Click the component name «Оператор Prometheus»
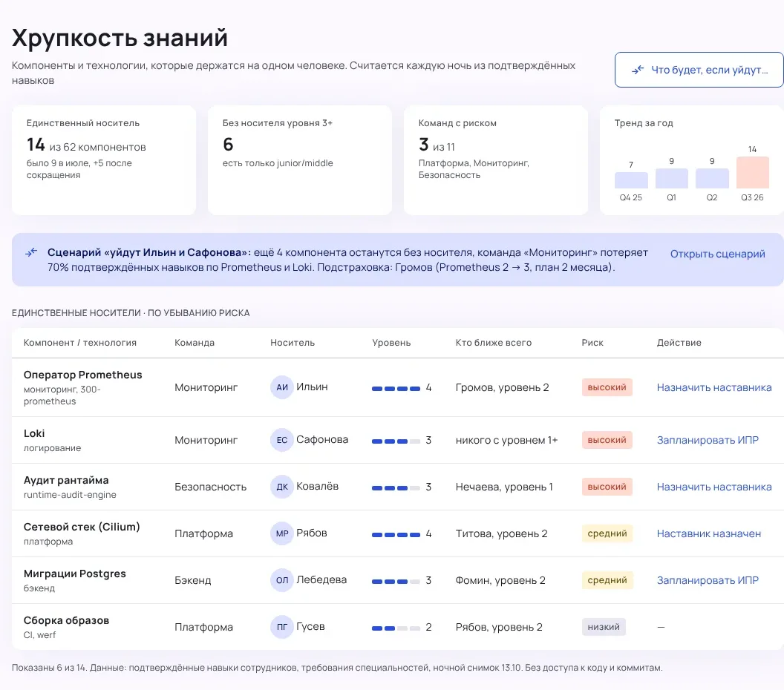This screenshot has height=690, width=784. (x=83, y=375)
